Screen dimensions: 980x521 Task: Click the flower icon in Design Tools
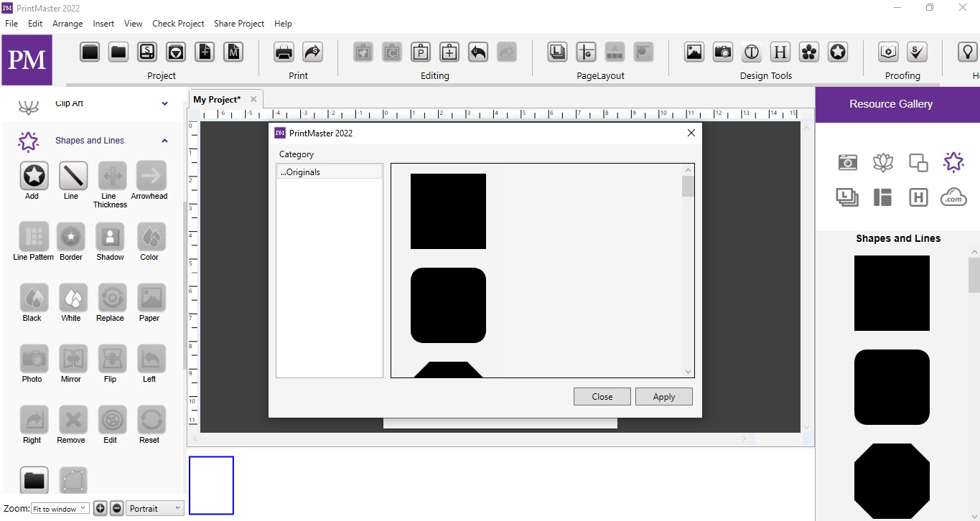point(809,52)
